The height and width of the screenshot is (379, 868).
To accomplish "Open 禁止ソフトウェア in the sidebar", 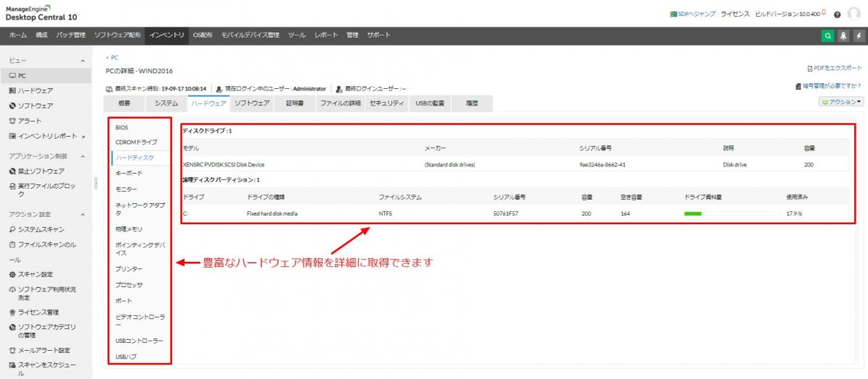I will click(41, 171).
